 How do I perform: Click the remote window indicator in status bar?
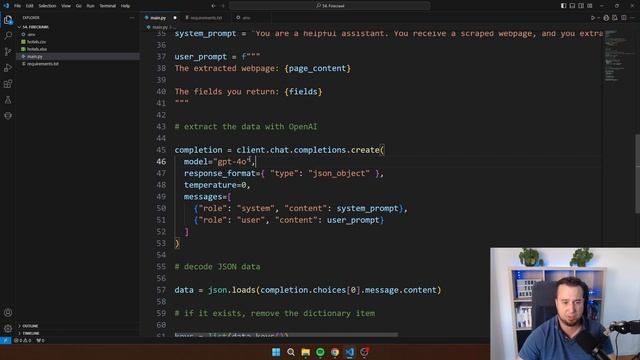click(5, 340)
